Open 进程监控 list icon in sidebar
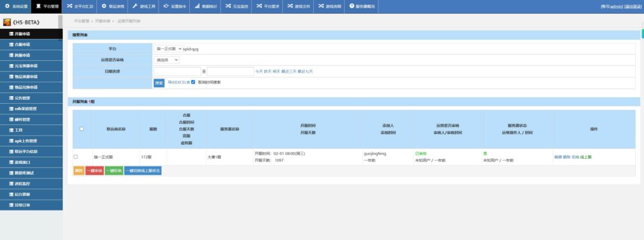 pyautogui.click(x=11, y=184)
